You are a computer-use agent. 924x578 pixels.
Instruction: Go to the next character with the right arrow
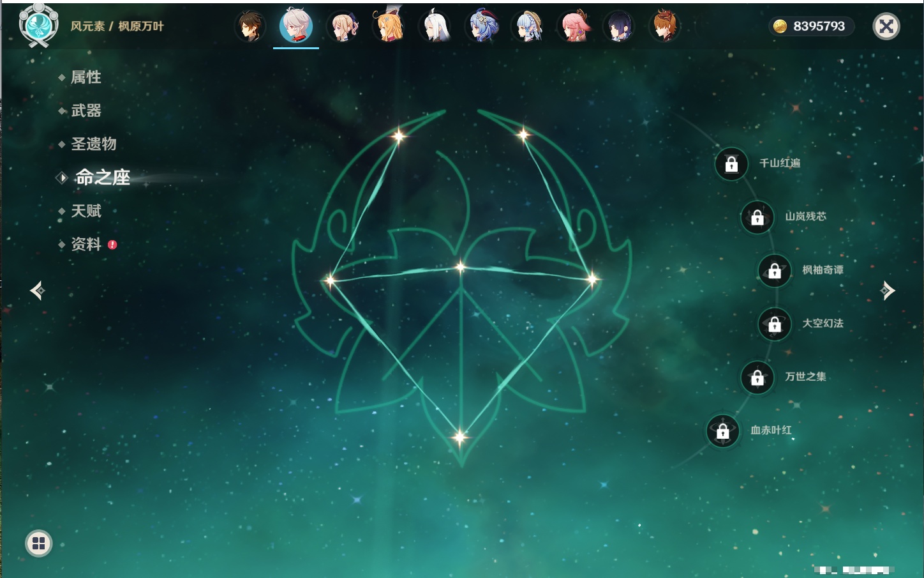tap(888, 291)
